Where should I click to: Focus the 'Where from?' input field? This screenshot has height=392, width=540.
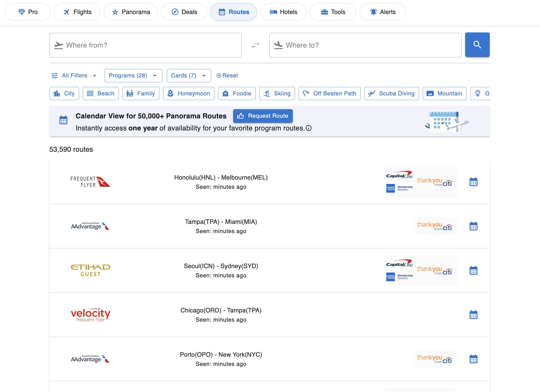[x=145, y=45]
